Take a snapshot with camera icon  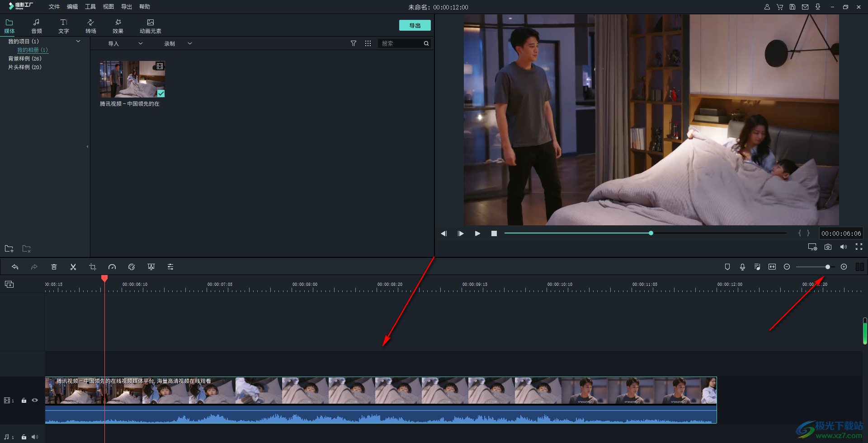tap(828, 247)
